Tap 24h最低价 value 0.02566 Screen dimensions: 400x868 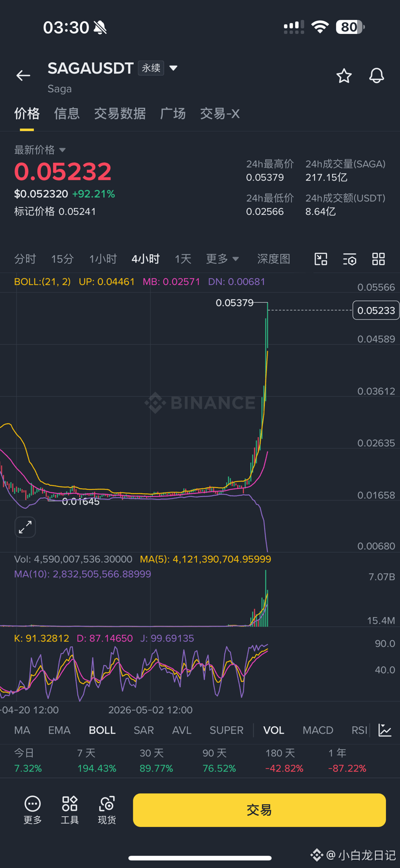click(265, 212)
